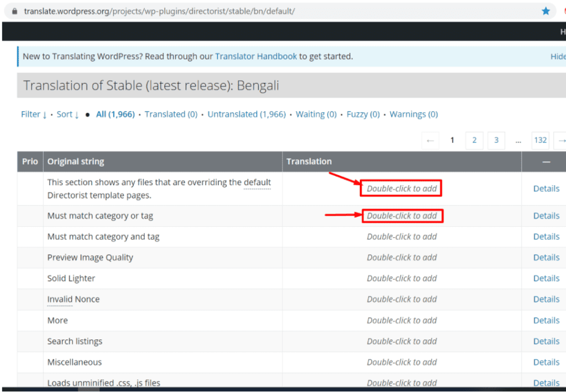Select 'Loads unminified .css, .js files' string
The height and width of the screenshot is (392, 566).
[x=103, y=383]
